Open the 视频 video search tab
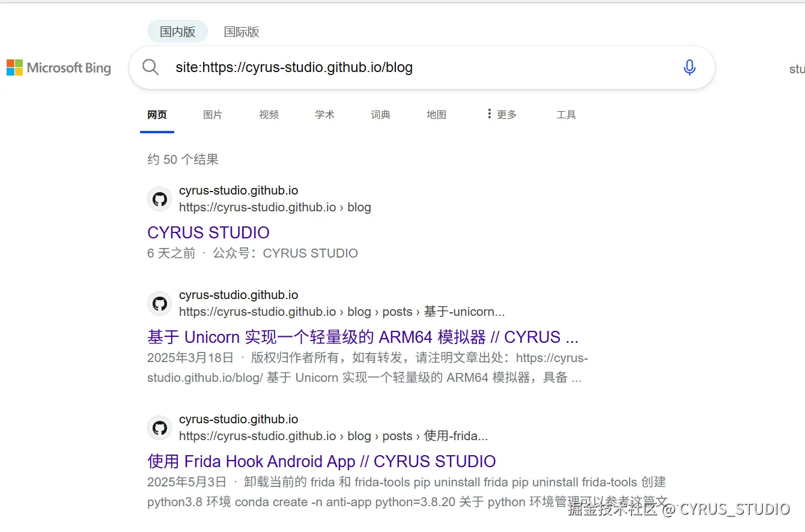Viewport: 805px width, 532px height. coord(269,115)
